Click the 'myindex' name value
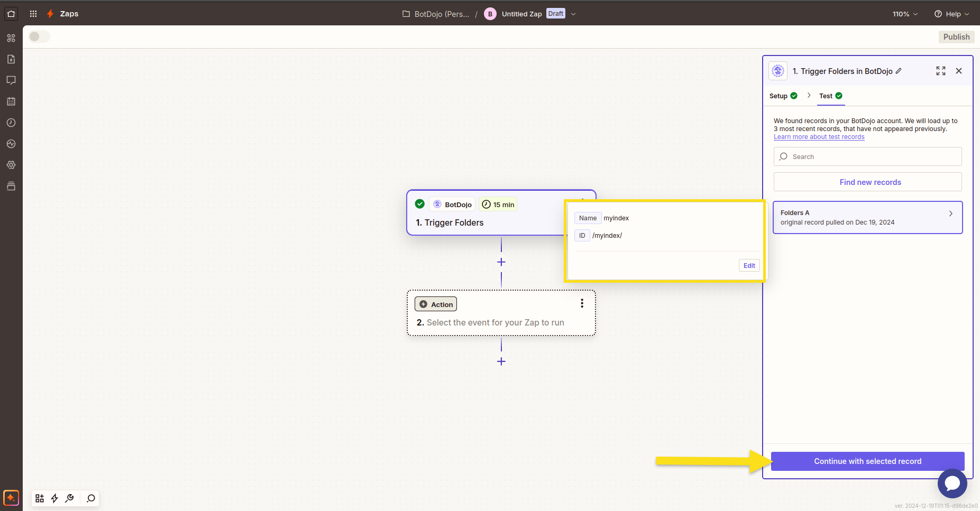Image resolution: width=980 pixels, height=511 pixels. click(x=616, y=218)
